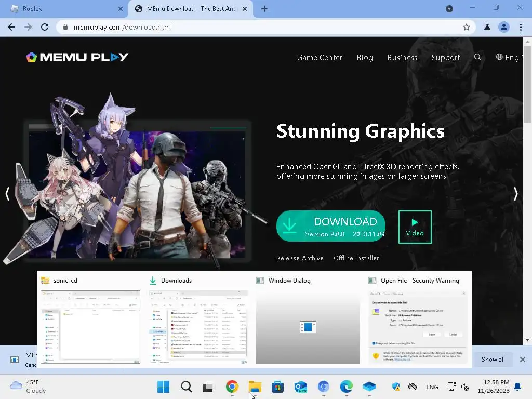Screen dimensions: 532x399
Task: Click the second Chromium taskbar icon
Action: (x=323, y=387)
